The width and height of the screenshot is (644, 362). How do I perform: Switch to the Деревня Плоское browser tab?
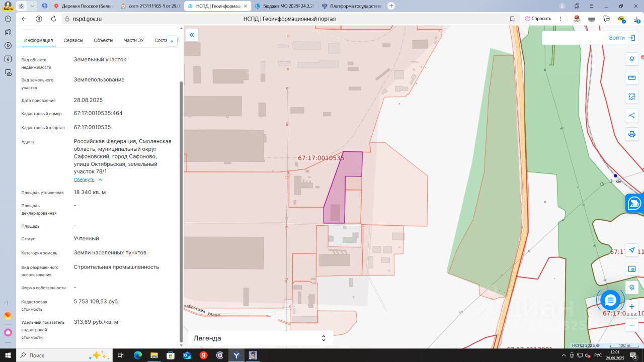[x=84, y=6]
